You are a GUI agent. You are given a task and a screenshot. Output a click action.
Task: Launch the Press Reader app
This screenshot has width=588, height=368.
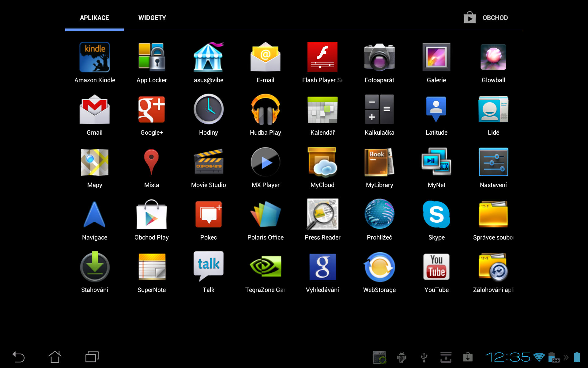322,214
